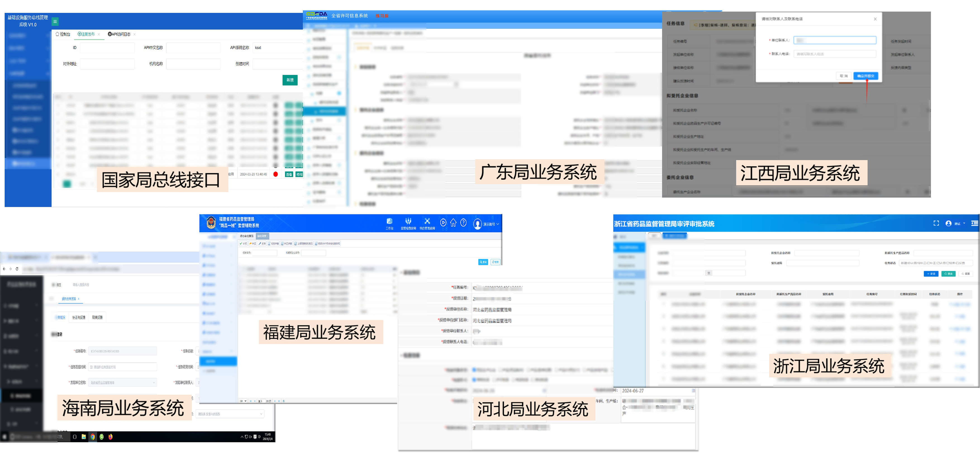This screenshot has width=980, height=453.
Task: Click the menu collapse icon at Zhejiang header right
Action: coord(975,224)
